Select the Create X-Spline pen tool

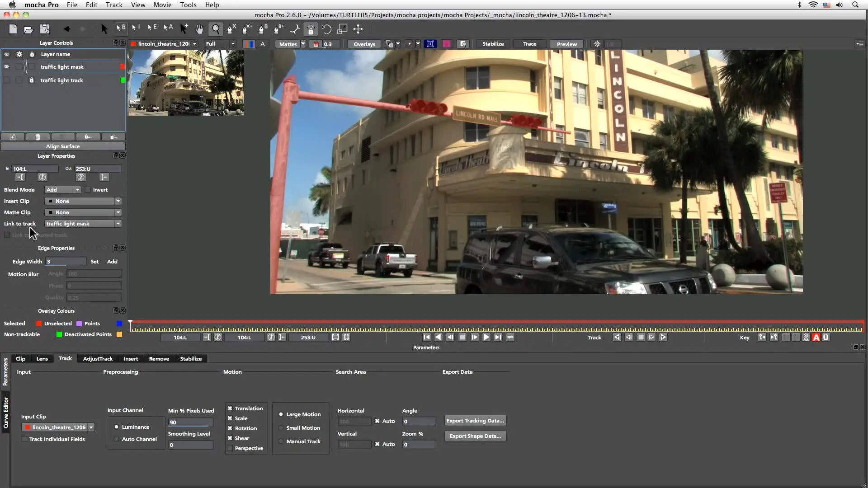click(x=231, y=29)
